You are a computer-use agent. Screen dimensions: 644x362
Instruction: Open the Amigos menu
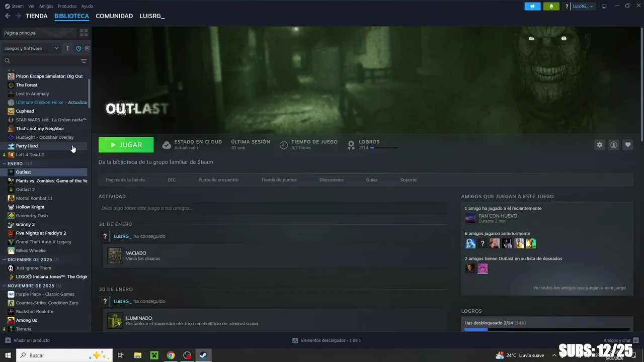46,6
